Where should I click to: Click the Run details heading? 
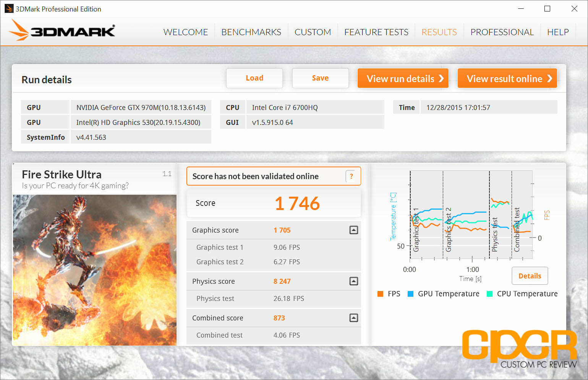pyautogui.click(x=47, y=79)
